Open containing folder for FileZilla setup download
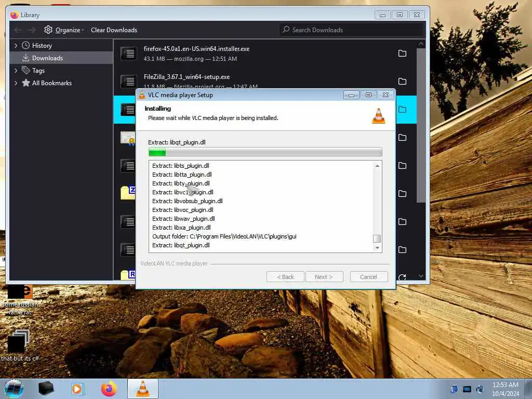The image size is (532, 399). [402, 82]
